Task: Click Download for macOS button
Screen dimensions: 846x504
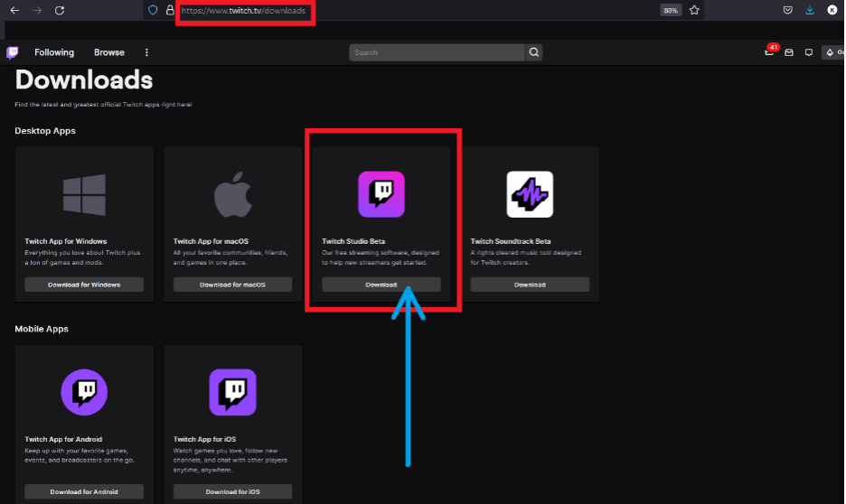Action: [232, 285]
